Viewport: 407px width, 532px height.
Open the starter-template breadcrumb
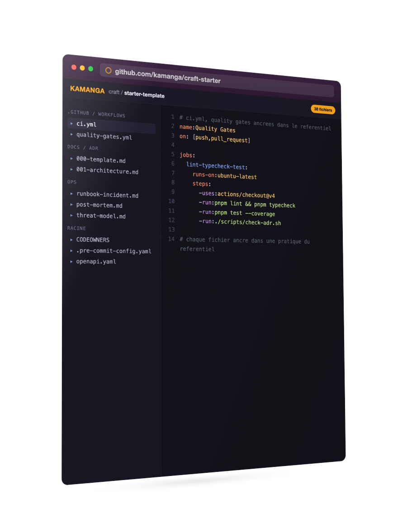click(x=144, y=94)
